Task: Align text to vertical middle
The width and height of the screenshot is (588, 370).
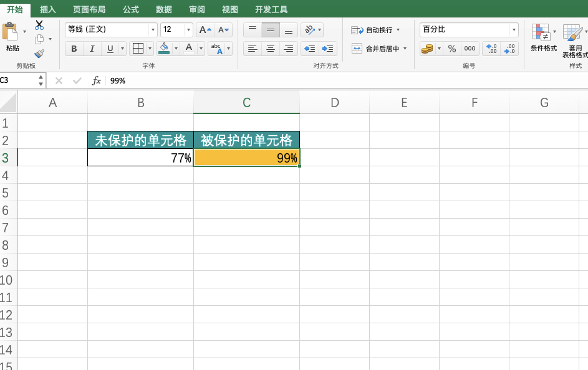Action: click(271, 30)
